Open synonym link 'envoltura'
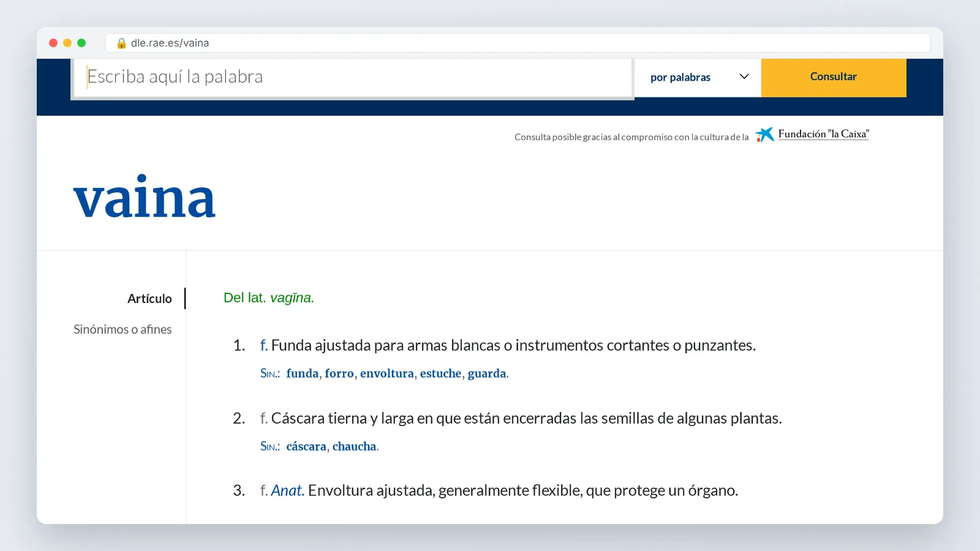Viewport: 980px width, 551px height. tap(387, 373)
